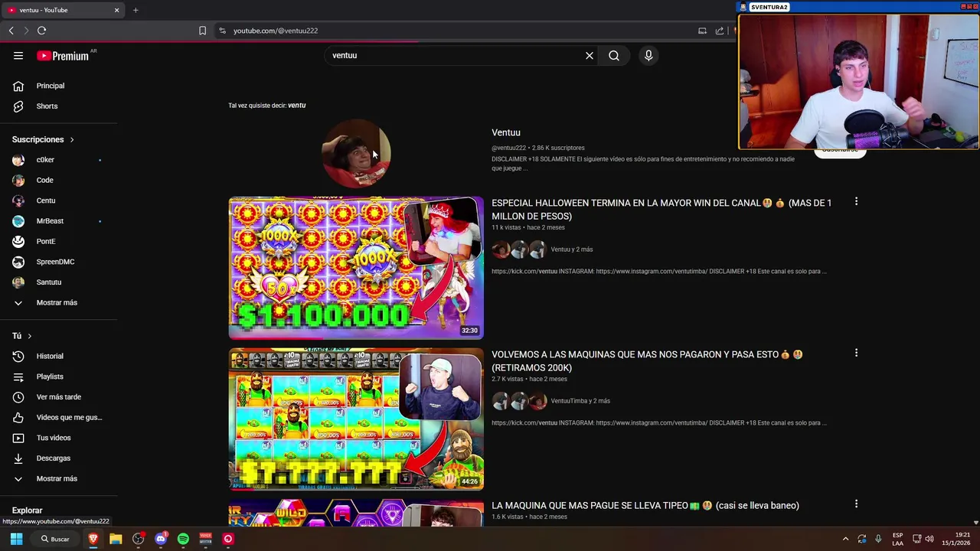
Task: Open Historial in sidebar
Action: 58,356
